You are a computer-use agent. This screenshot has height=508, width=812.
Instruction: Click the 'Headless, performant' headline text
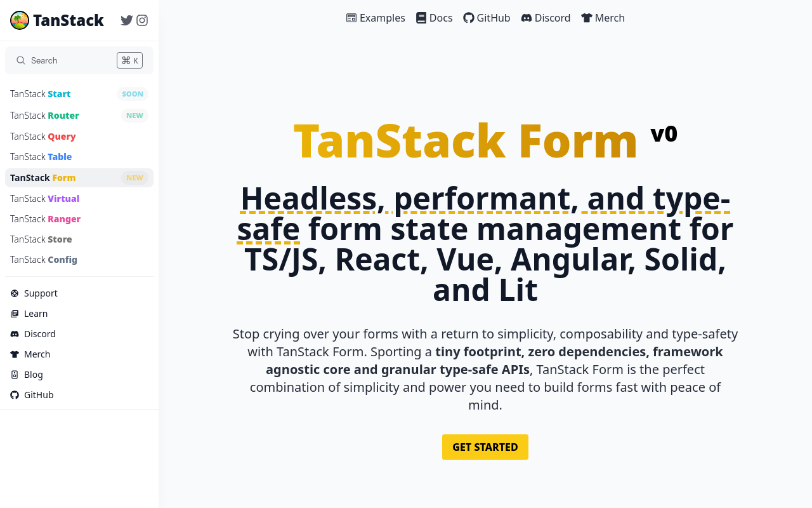click(485, 244)
